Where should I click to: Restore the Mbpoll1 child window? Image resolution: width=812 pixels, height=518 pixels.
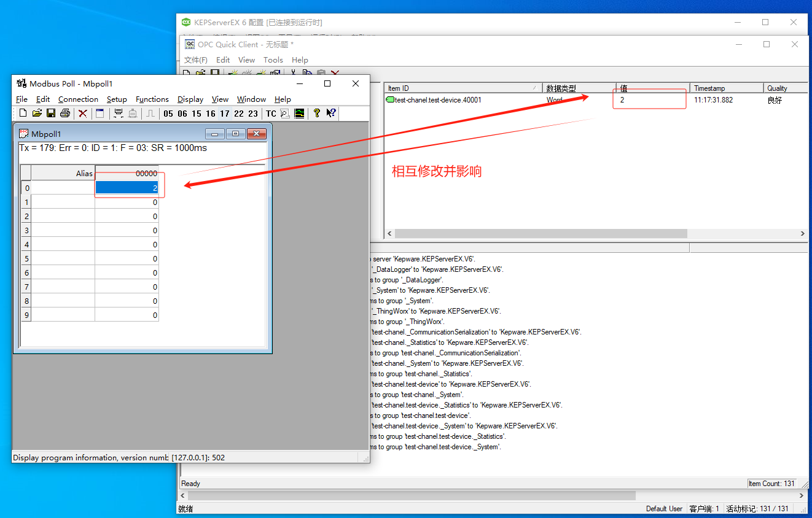[236, 134]
